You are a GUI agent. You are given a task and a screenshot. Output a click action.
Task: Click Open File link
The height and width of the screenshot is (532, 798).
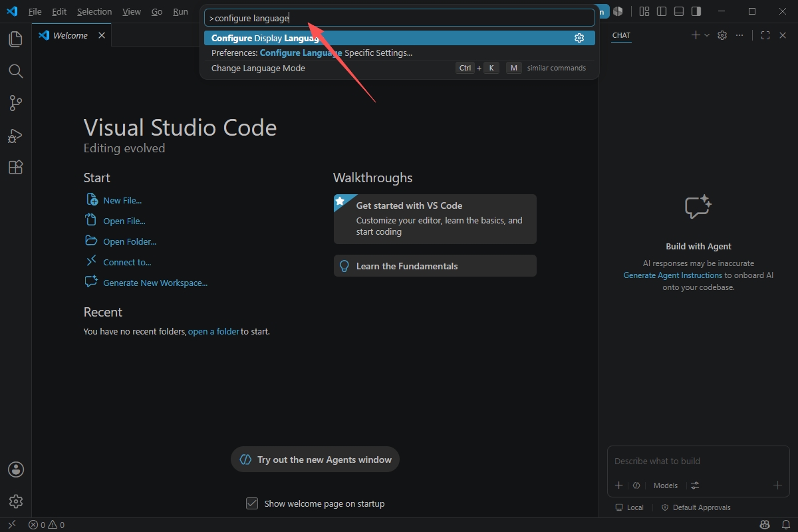click(124, 221)
